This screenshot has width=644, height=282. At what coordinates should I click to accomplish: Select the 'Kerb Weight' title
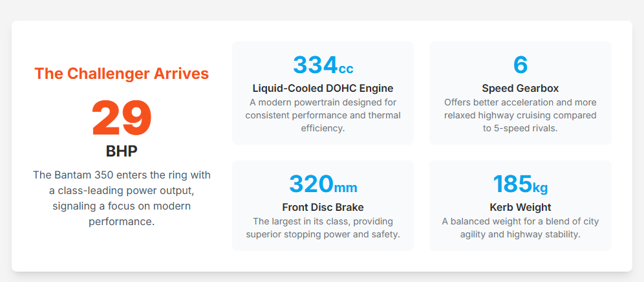pyautogui.click(x=521, y=208)
